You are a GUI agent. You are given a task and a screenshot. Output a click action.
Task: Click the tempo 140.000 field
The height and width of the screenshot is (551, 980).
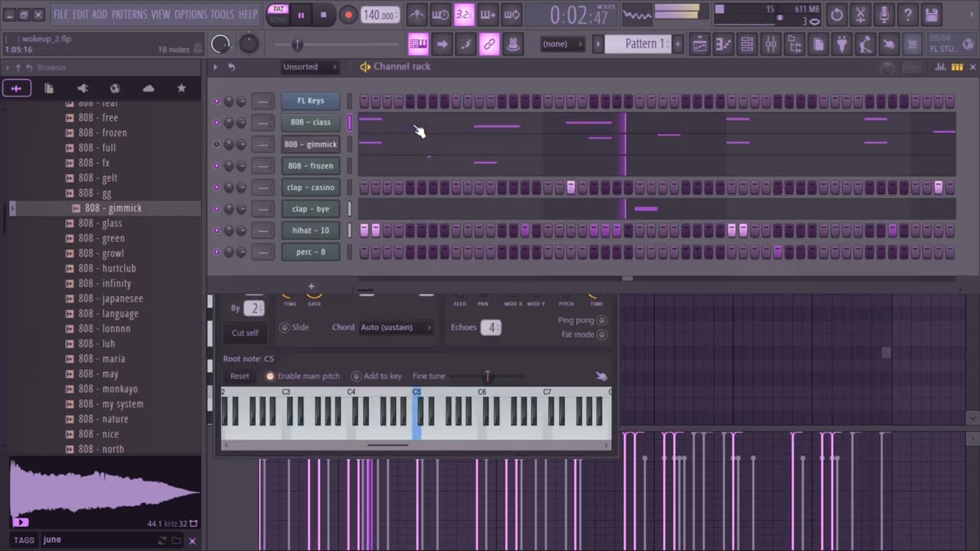380,15
